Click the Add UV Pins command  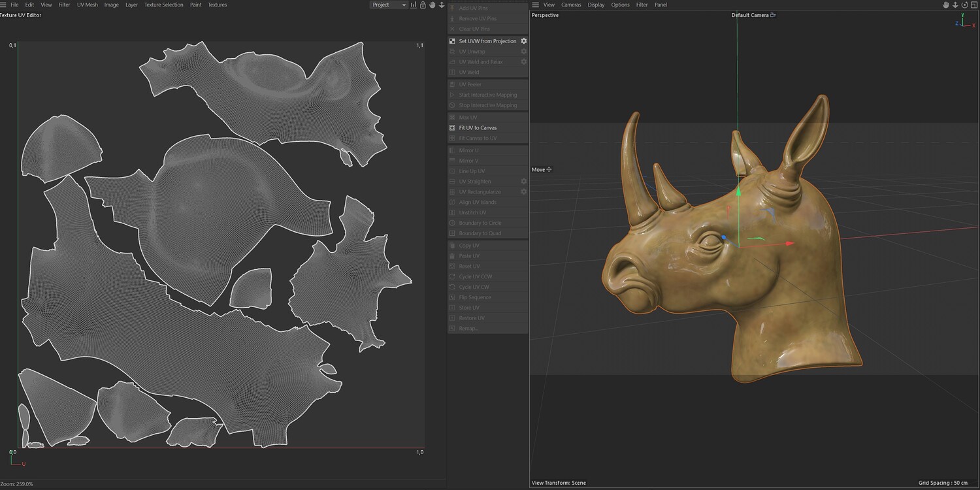click(488, 8)
